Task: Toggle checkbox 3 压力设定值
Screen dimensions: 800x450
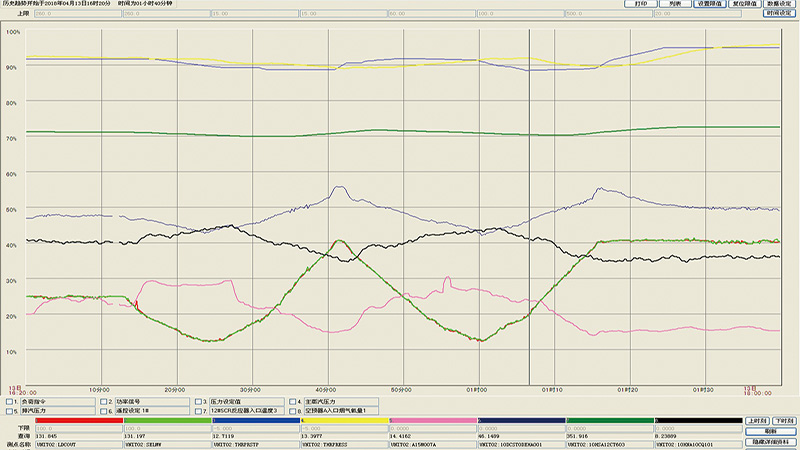Action: point(198,402)
